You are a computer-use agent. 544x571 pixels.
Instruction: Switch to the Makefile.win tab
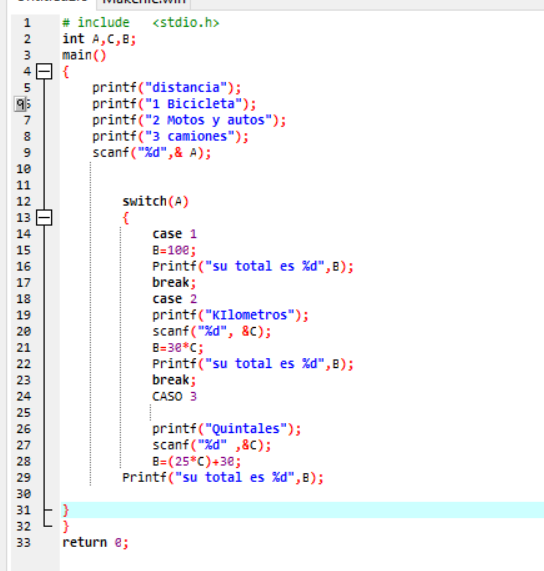[x=144, y=2]
